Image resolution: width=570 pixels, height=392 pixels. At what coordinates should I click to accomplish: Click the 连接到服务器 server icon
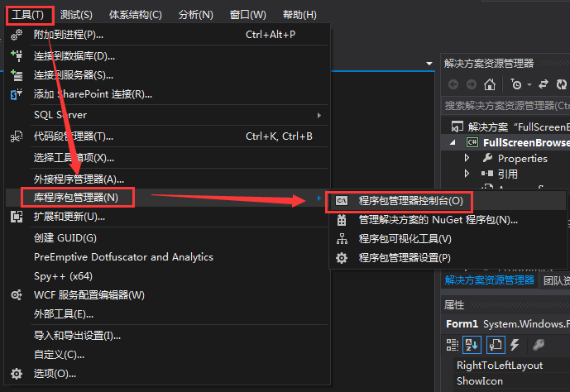[x=17, y=75]
